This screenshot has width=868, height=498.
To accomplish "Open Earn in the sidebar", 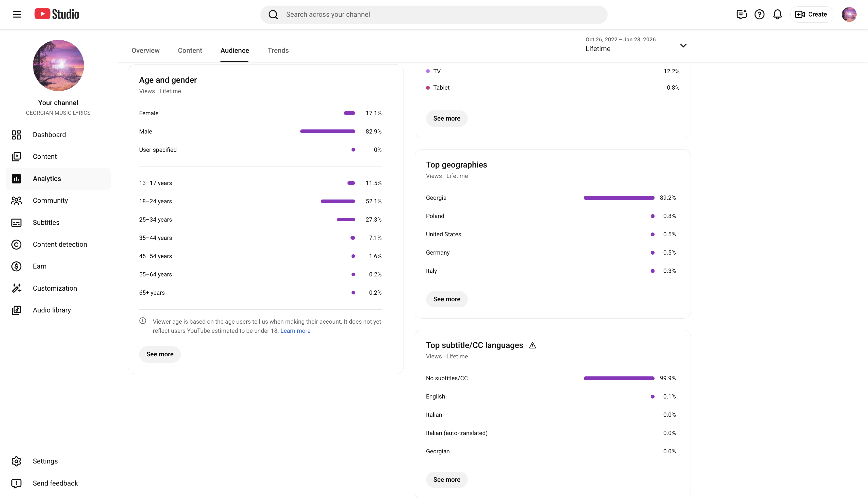I will tap(58, 267).
